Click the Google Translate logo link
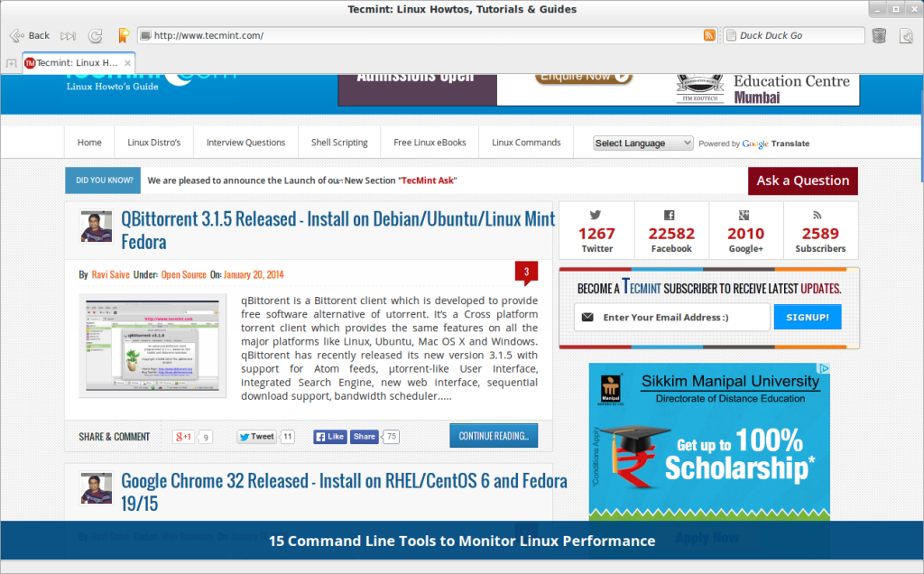924x574 pixels. pyautogui.click(x=775, y=143)
